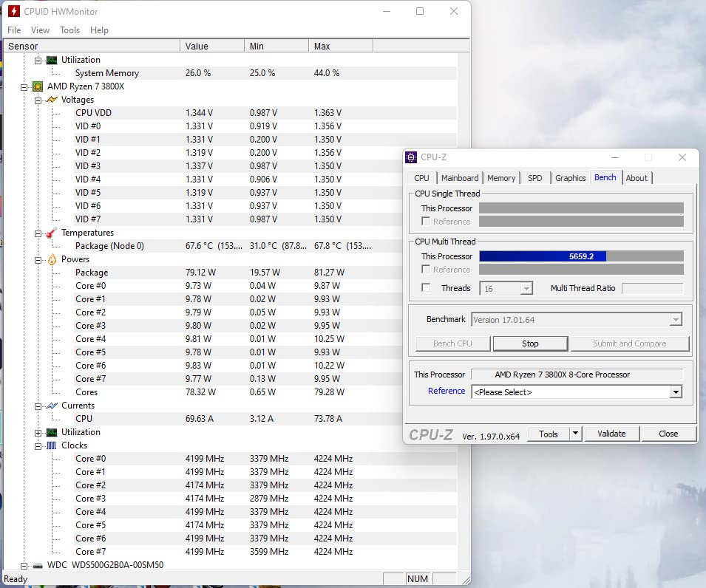Click the Temperatures thermometer icon
This screenshot has height=588, width=706.
[52, 233]
